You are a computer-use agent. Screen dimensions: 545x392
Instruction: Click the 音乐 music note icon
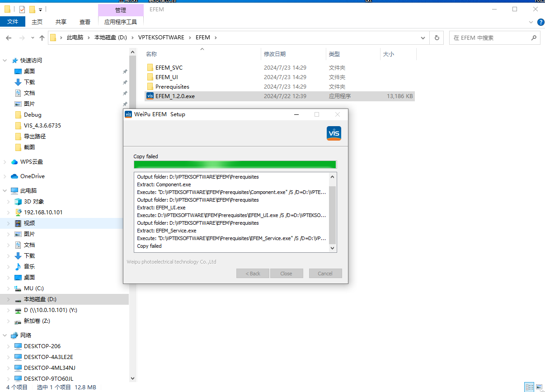point(18,267)
